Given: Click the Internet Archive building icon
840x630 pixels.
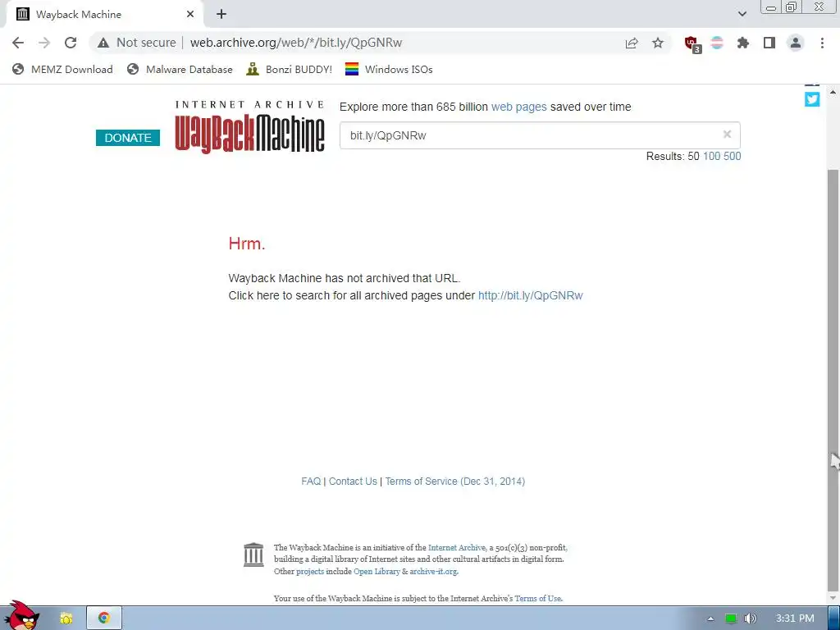Looking at the screenshot, I should point(253,555).
